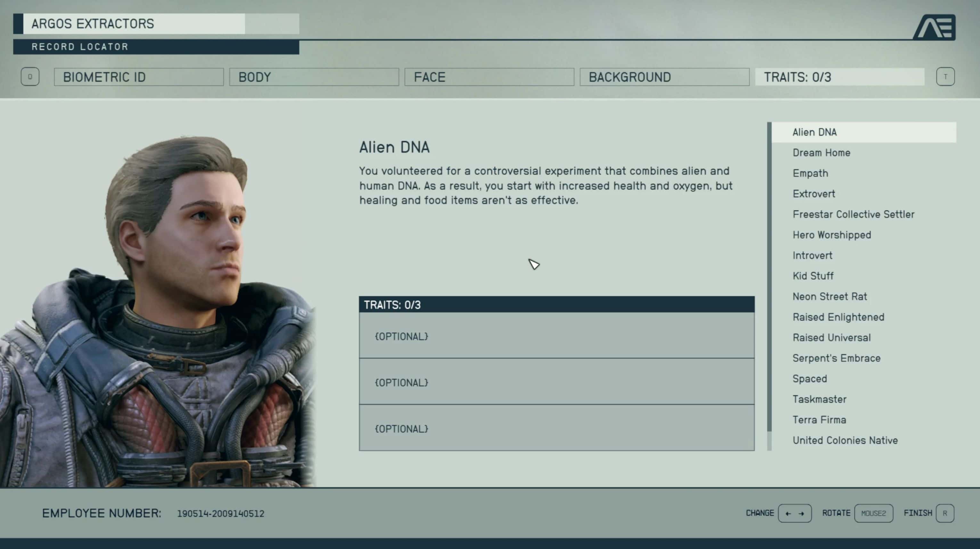Select the Dream Home trait
The height and width of the screenshot is (549, 980).
(821, 153)
